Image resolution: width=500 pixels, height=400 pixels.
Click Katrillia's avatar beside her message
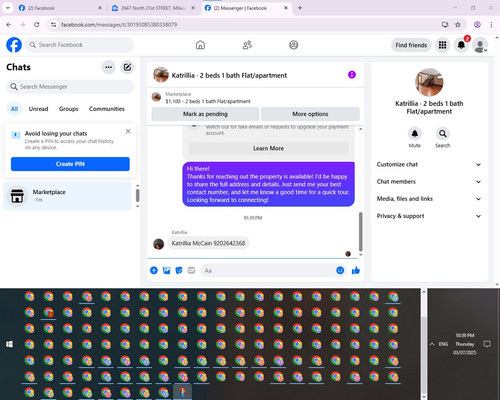(158, 244)
